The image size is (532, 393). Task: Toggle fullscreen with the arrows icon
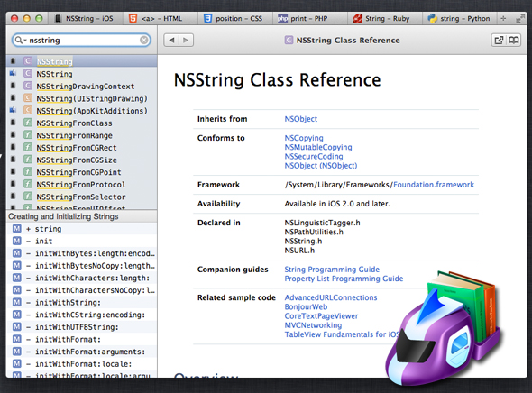519,19
